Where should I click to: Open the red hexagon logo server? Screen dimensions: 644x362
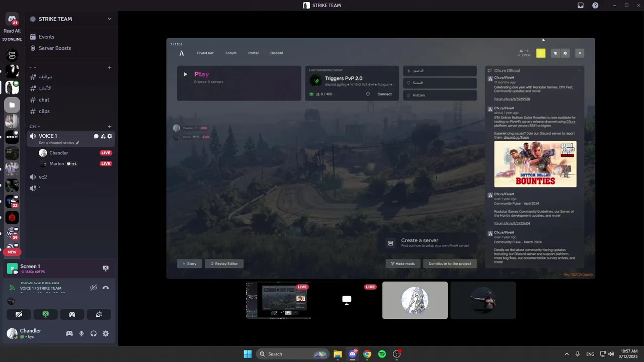pyautogui.click(x=12, y=218)
